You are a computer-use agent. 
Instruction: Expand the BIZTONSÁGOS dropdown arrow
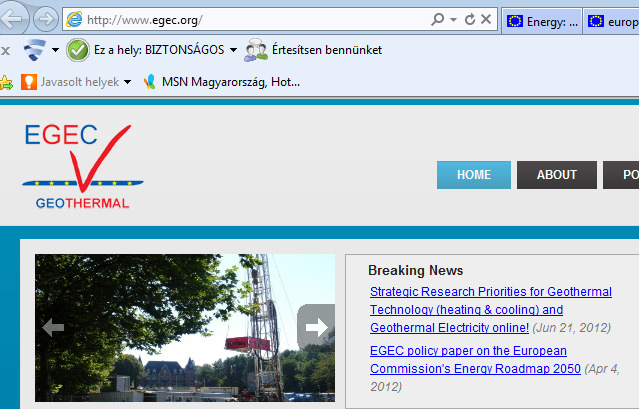234,50
